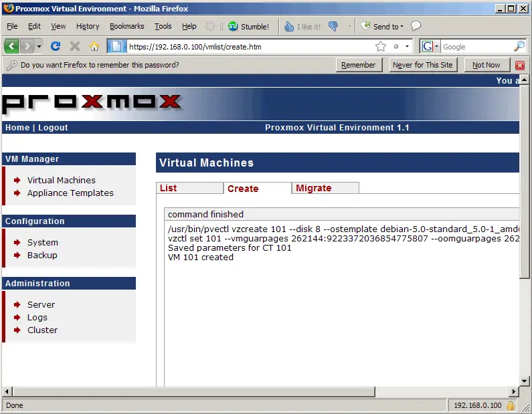The height and width of the screenshot is (414, 532).
Task: Go to Firefox Home page icon
Action: [94, 46]
